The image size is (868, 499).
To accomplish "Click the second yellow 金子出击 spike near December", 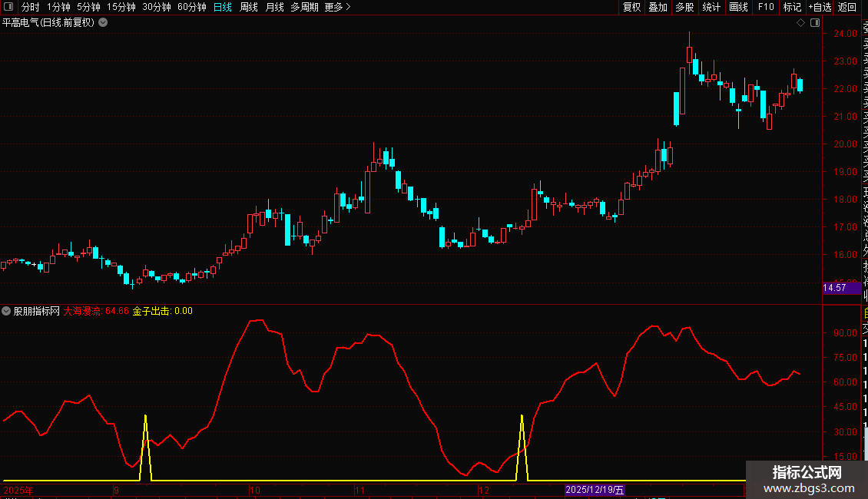I will [x=522, y=447].
